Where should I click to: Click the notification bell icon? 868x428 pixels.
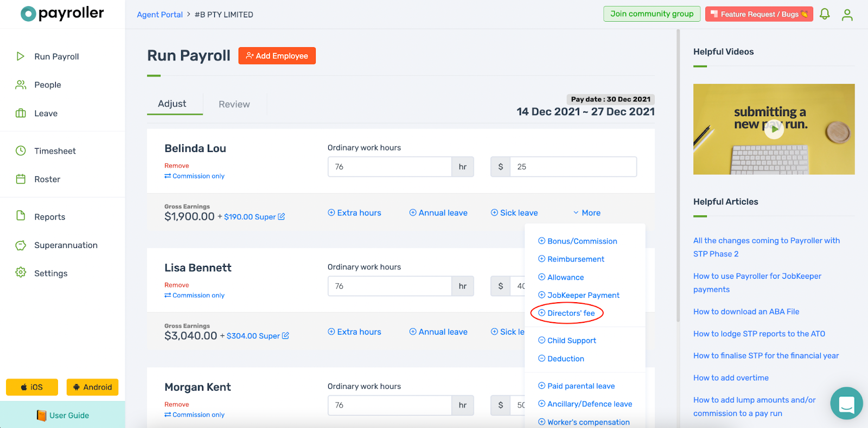pos(825,14)
